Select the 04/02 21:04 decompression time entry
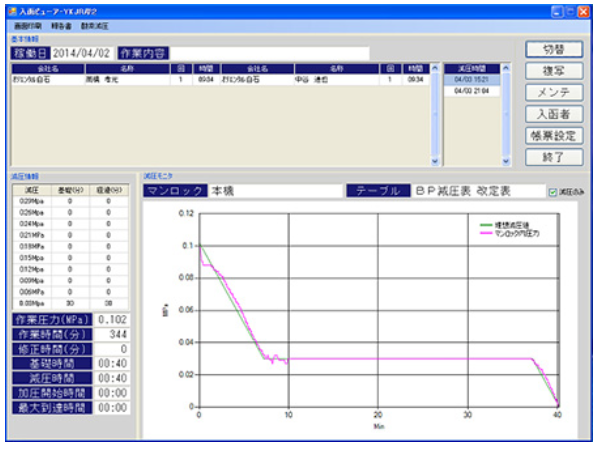This screenshot has width=600, height=449. [471, 90]
